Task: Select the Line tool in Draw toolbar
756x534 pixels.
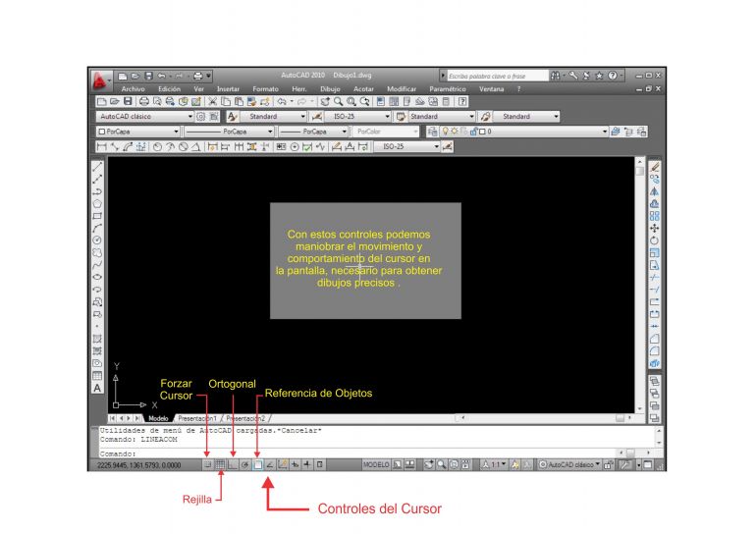Action: click(97, 167)
